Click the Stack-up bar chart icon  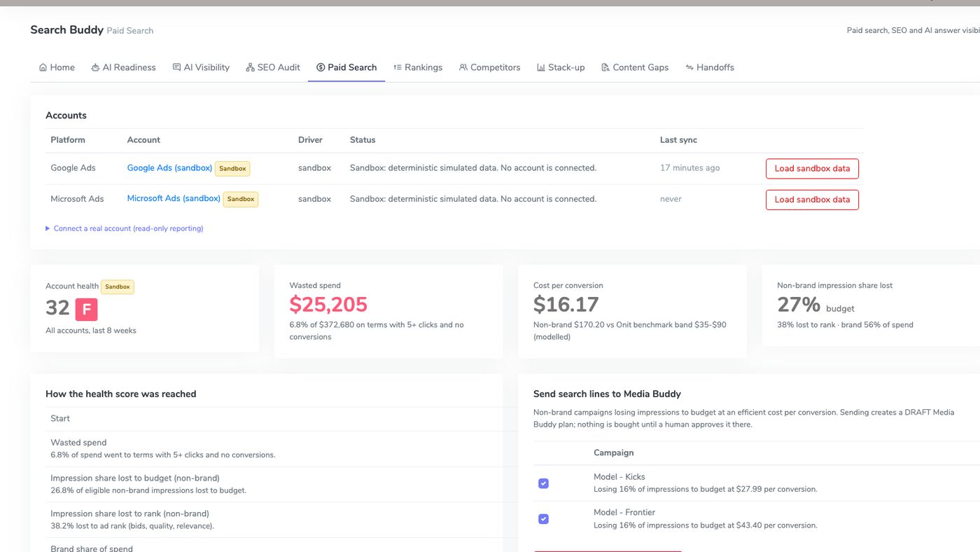(x=541, y=67)
